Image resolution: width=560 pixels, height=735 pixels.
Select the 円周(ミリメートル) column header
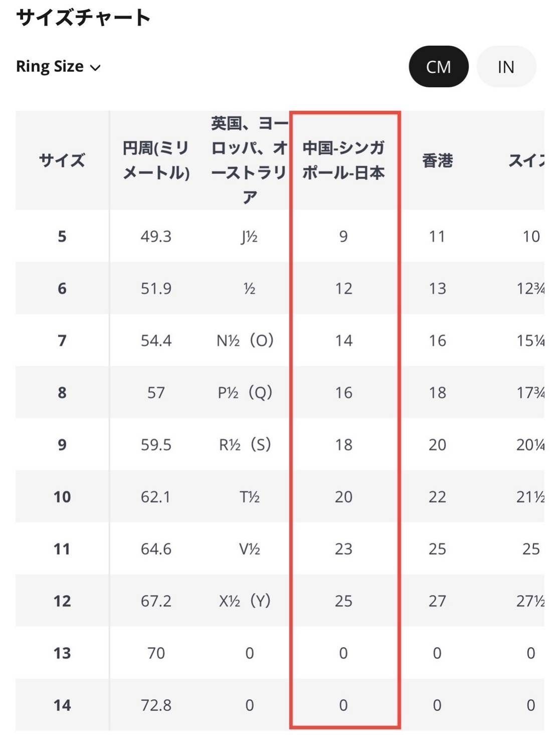click(x=156, y=161)
